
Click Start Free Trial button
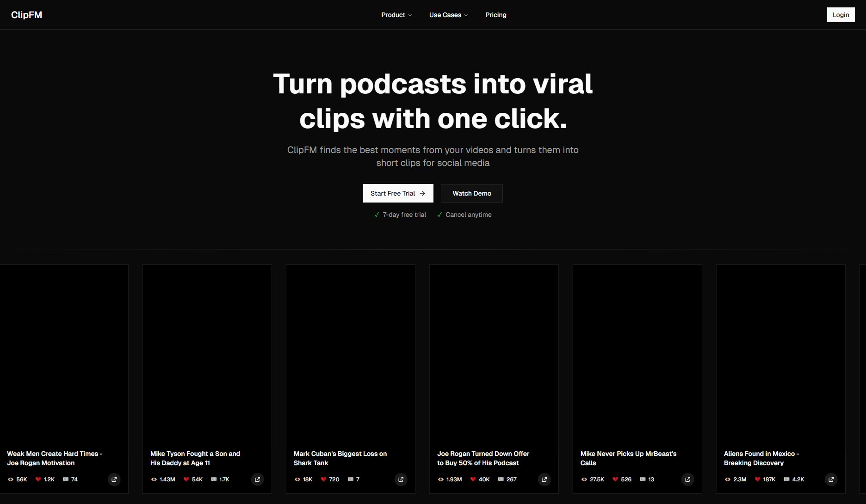click(398, 193)
